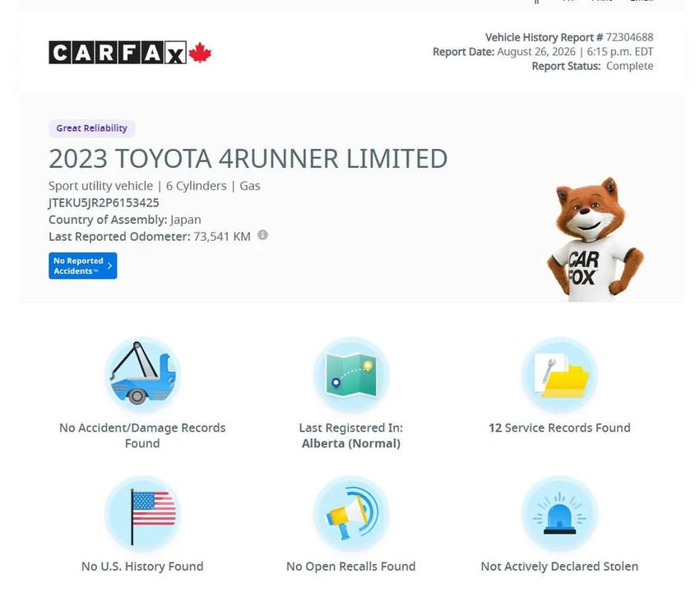The height and width of the screenshot is (592, 700).
Task: Click Last Reported Odometer 73,541 KM
Action: coord(150,237)
